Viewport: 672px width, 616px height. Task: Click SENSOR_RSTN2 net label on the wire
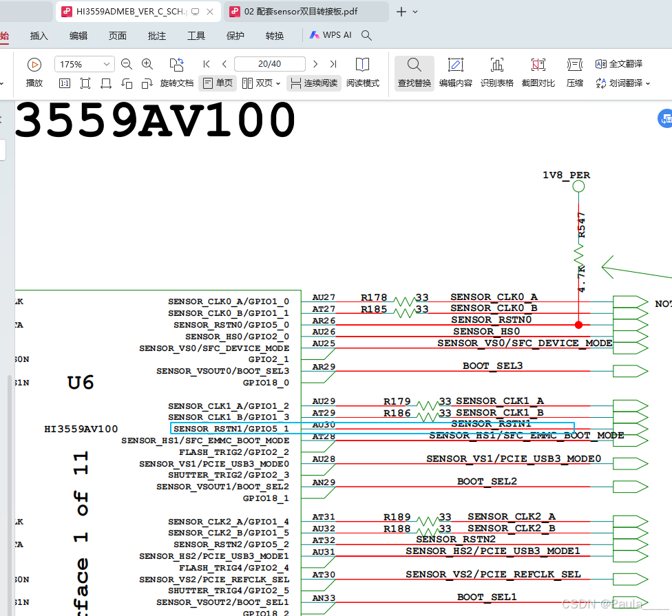coord(456,540)
